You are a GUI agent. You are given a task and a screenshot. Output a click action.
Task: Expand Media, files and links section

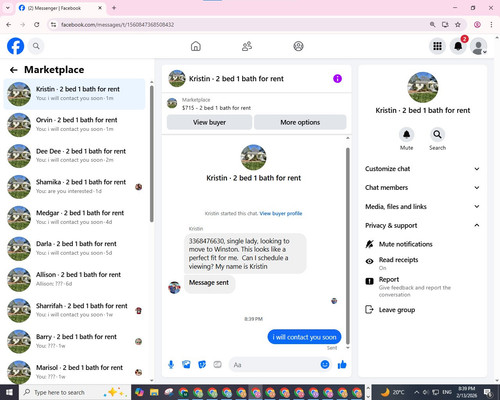click(x=423, y=206)
